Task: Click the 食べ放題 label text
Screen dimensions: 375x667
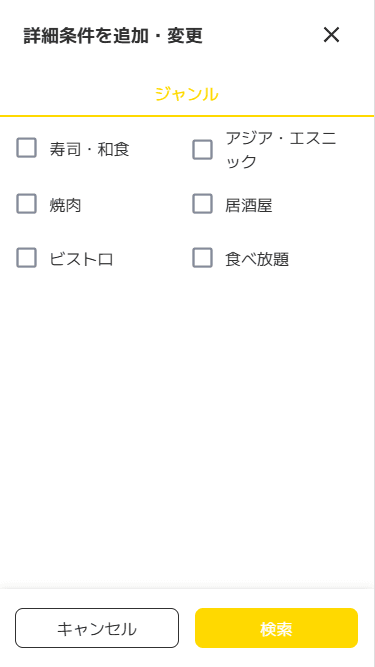Action: [x=257, y=259]
